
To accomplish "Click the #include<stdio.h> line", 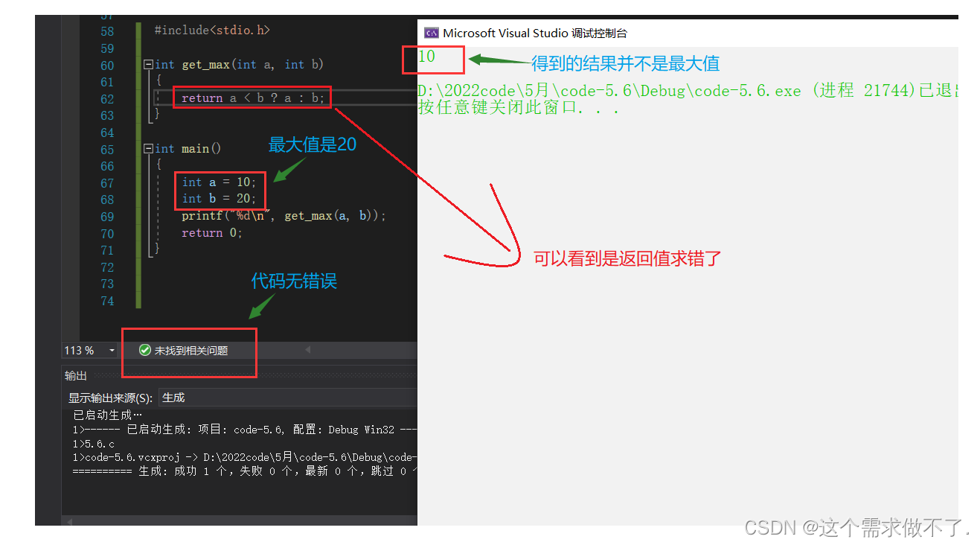I will coord(212,31).
